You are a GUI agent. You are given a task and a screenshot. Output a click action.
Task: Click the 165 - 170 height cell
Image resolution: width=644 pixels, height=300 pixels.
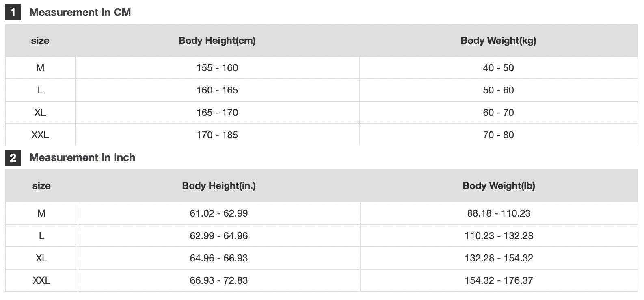click(217, 113)
